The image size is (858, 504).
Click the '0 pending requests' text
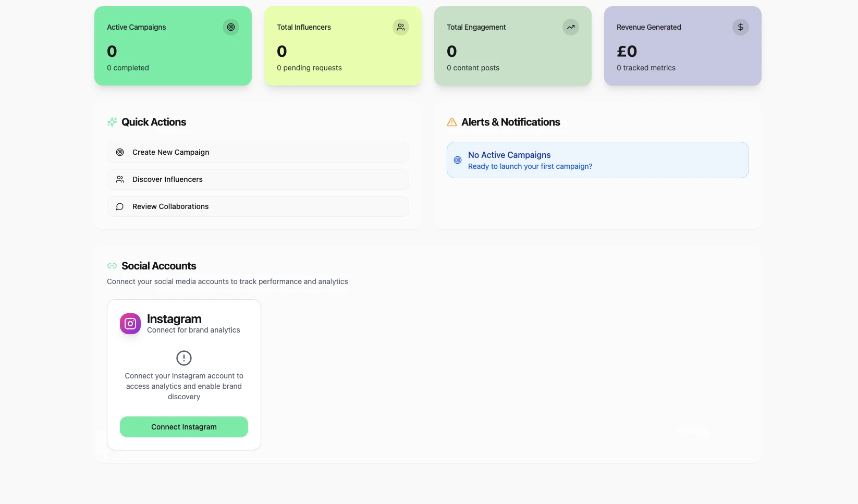pyautogui.click(x=309, y=68)
